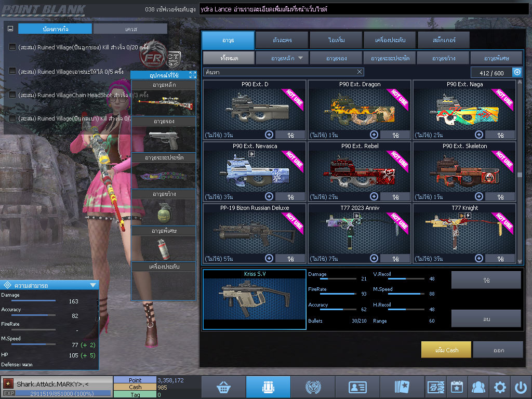Select the PP-19 Bizon Russian Deluxe thumbnail
532x399 pixels.
click(x=255, y=232)
